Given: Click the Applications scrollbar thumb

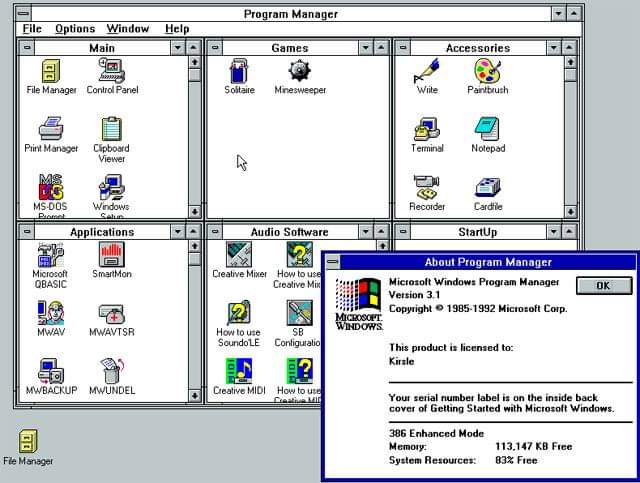Looking at the screenshot, I should 195,258.
